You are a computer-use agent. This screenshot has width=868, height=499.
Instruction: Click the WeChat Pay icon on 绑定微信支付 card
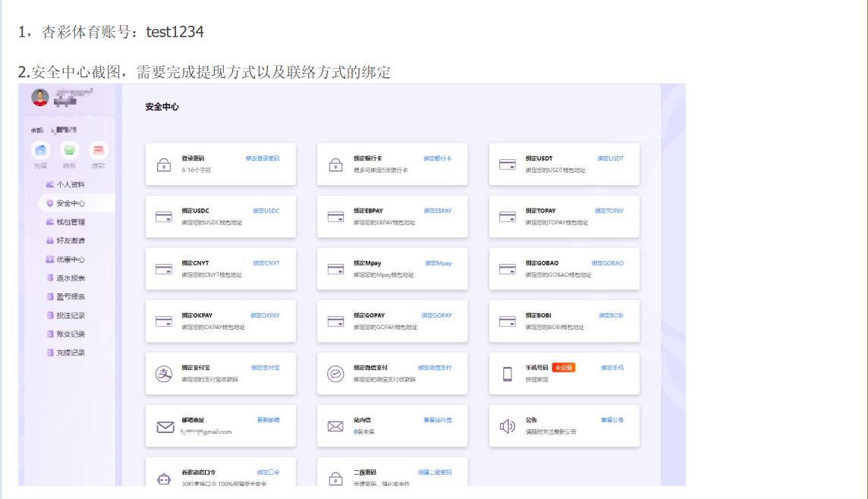coord(335,373)
